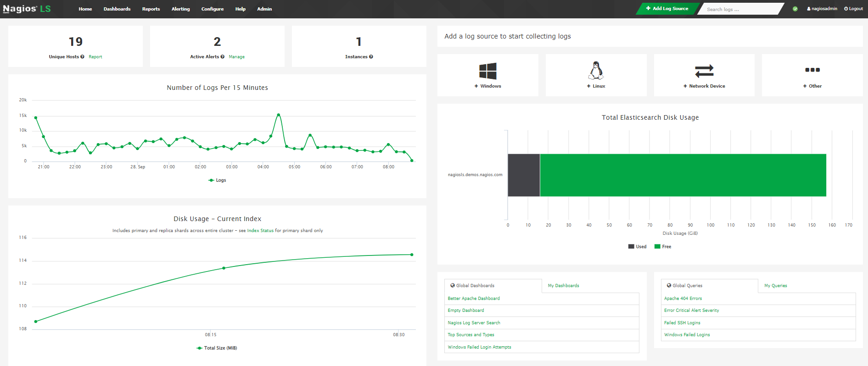Click the Linux penguin log source icon

click(596, 71)
